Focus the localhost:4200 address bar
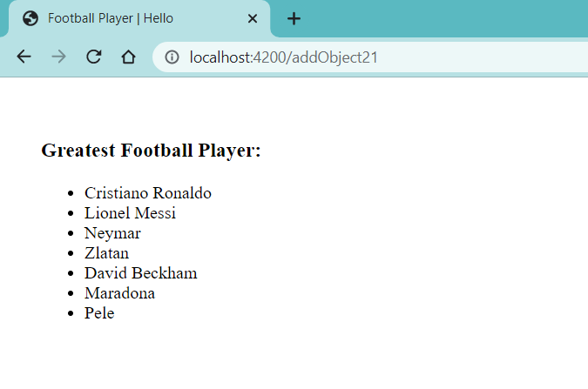 (x=348, y=57)
